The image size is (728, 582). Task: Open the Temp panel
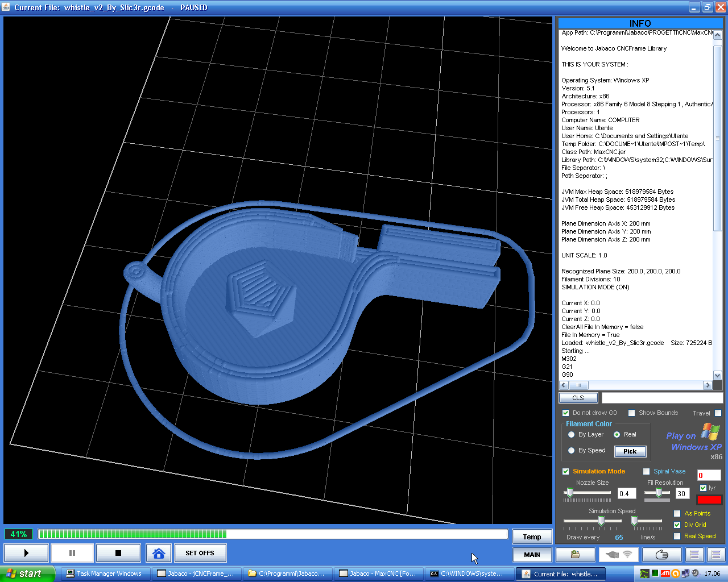click(x=532, y=537)
